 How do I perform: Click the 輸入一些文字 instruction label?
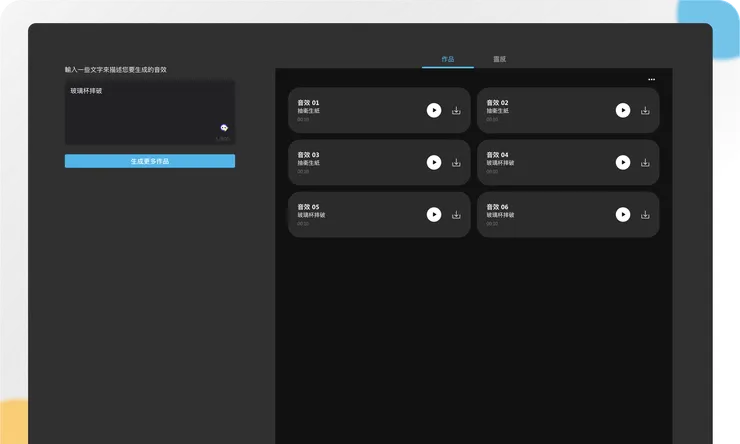116,70
